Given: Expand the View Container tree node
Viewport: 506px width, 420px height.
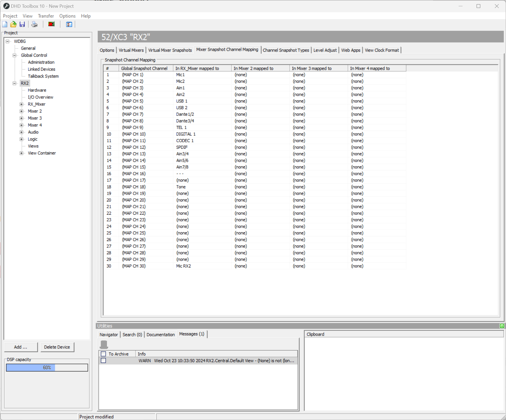Looking at the screenshot, I should [x=21, y=153].
